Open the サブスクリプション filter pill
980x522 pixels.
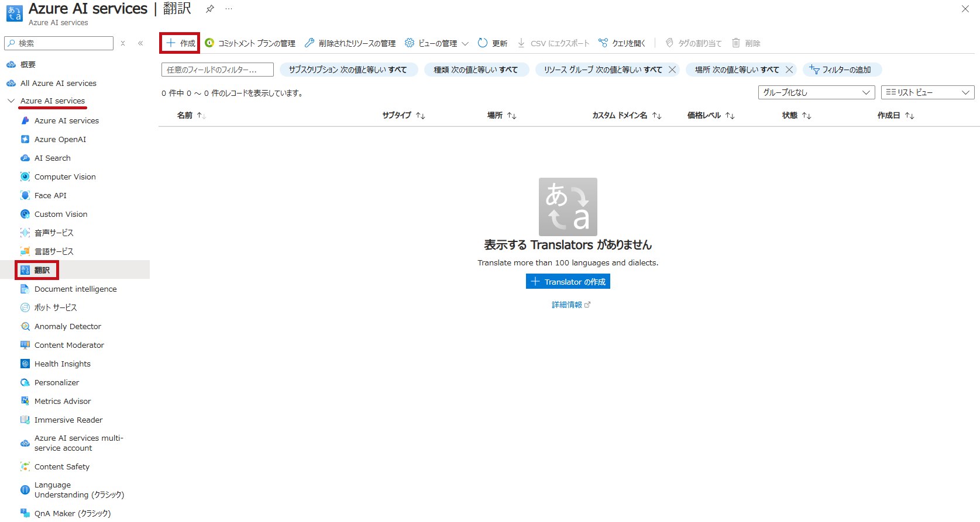pyautogui.click(x=348, y=70)
